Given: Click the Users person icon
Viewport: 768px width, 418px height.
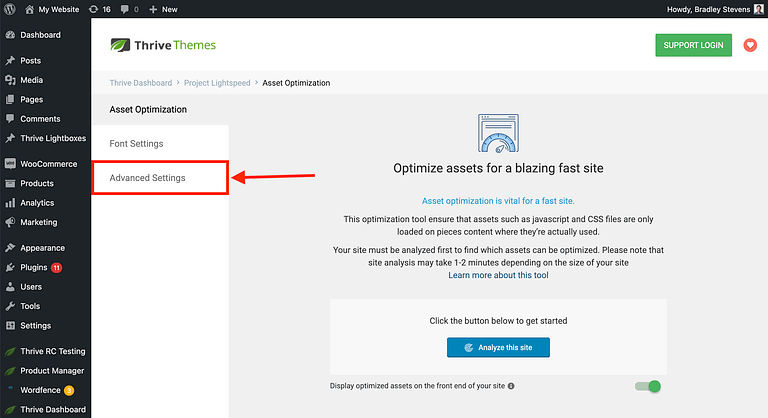Looking at the screenshot, I should 10,287.
